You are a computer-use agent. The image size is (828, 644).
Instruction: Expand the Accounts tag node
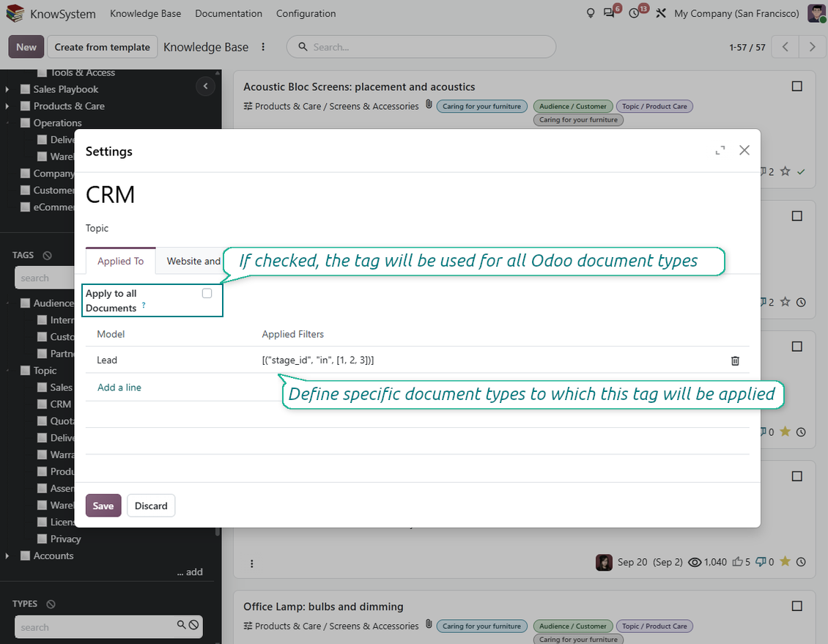point(7,556)
